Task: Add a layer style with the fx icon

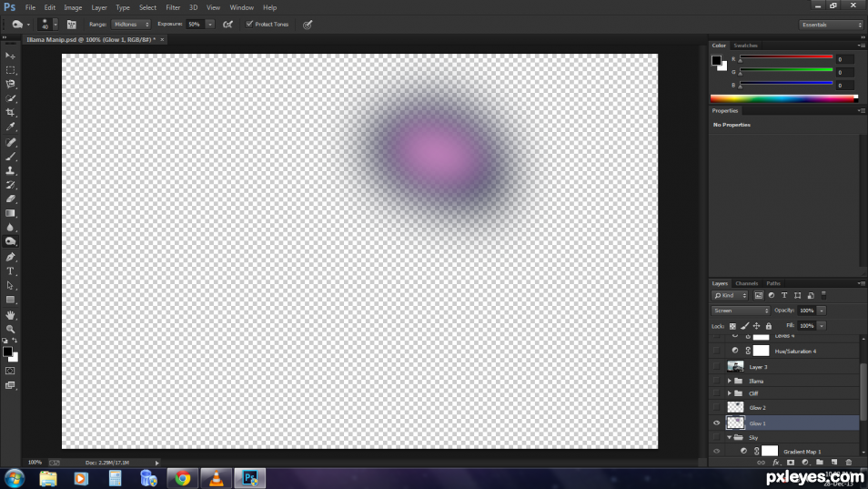Action: [x=776, y=463]
